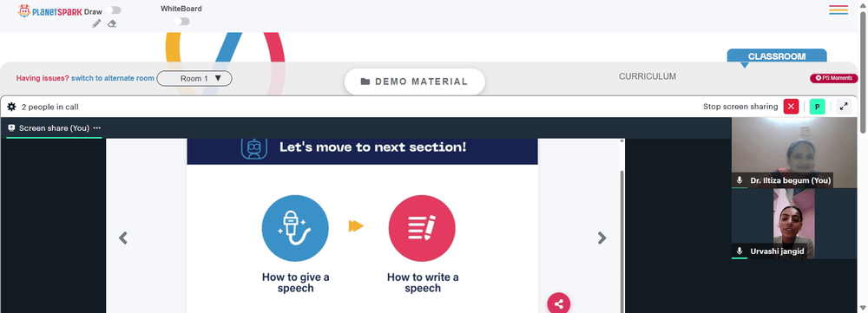Click the red share icon on slide
868x313 pixels.
point(558,303)
